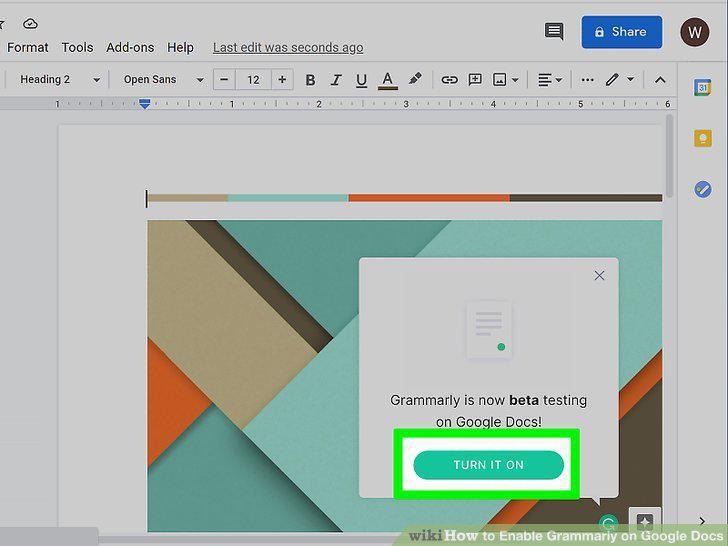
Task: Hide the menus with the up chevron
Action: click(x=660, y=80)
